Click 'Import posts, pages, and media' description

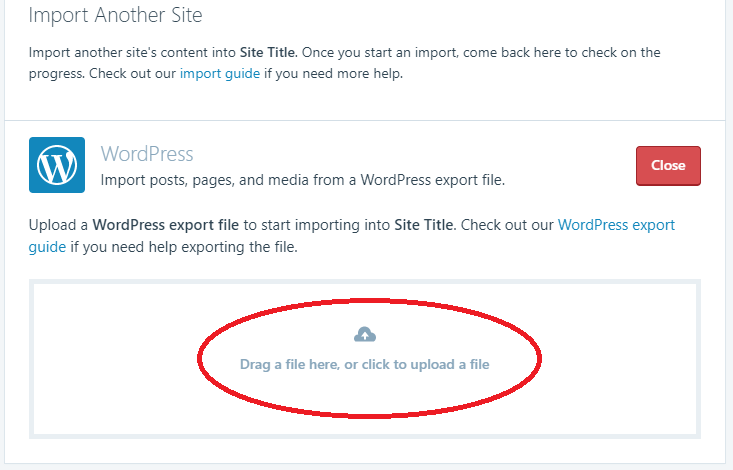point(302,180)
